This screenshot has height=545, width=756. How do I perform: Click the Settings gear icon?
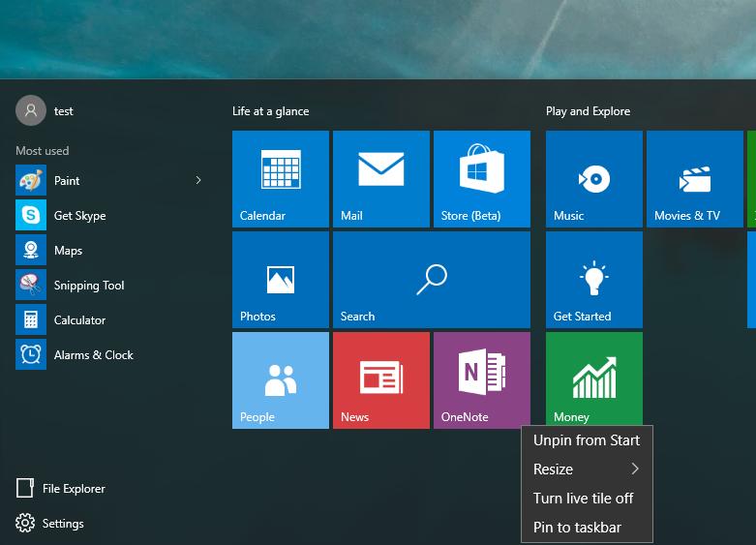click(x=25, y=523)
